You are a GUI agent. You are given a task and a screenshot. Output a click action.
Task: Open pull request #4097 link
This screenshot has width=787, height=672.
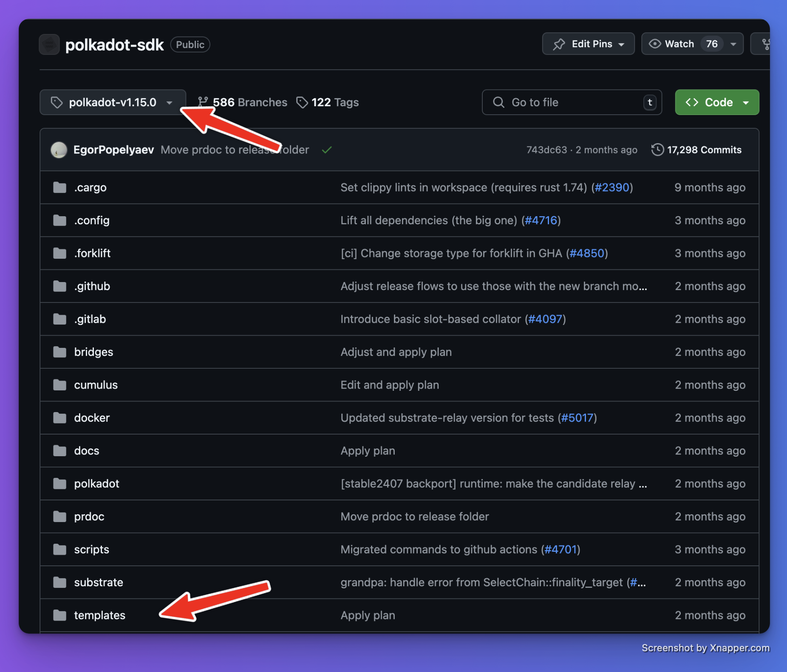[x=545, y=319]
